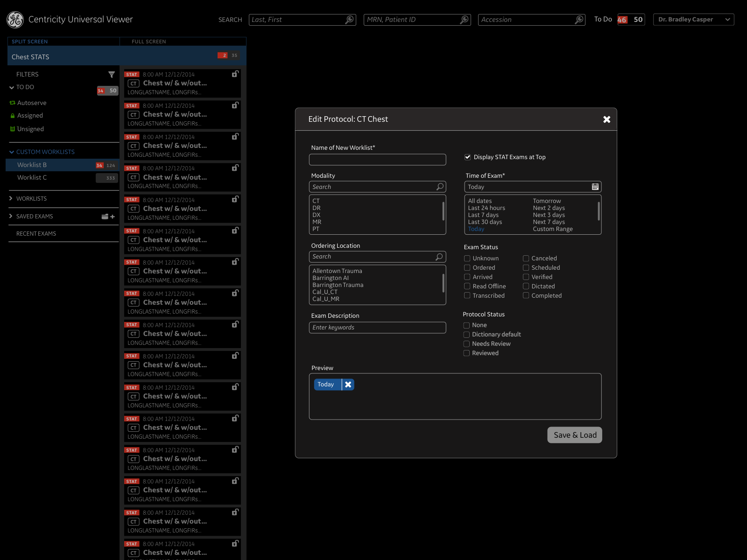Screen dimensions: 747x560
Task: Close the Edit Protocol dialog
Action: tap(606, 119)
